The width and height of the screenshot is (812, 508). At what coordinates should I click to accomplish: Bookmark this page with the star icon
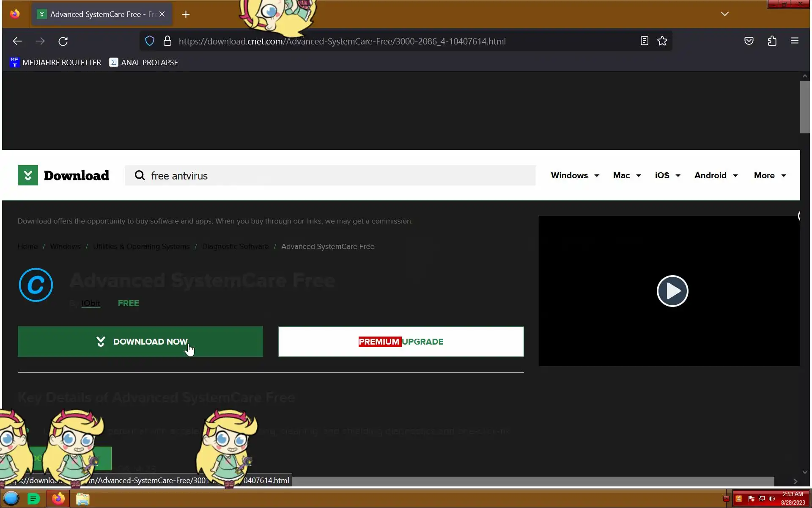pos(662,41)
